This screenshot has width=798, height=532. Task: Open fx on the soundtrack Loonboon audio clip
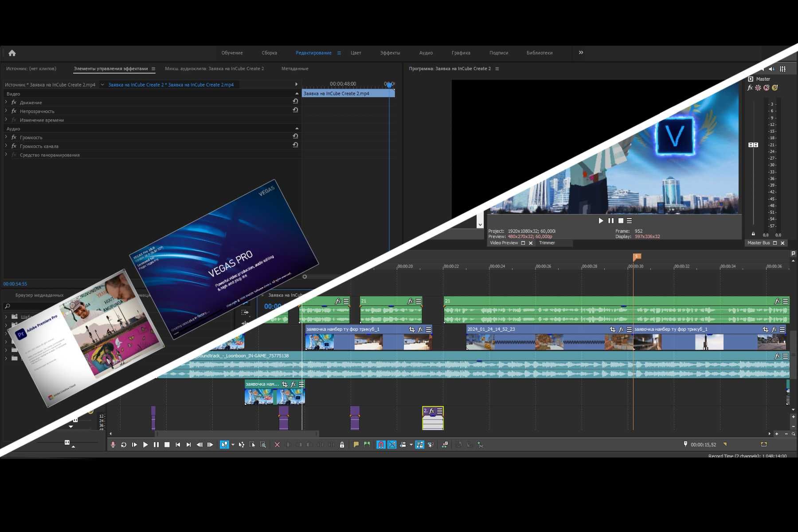(x=777, y=356)
